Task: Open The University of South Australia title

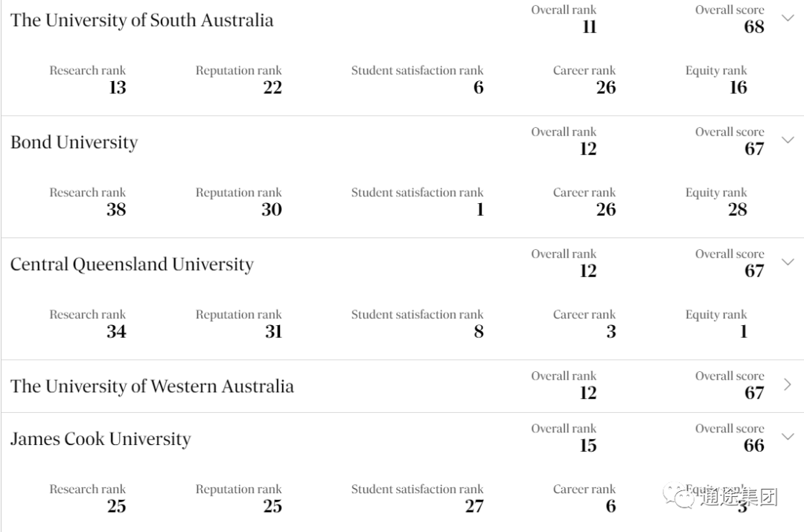Action: 142,21
